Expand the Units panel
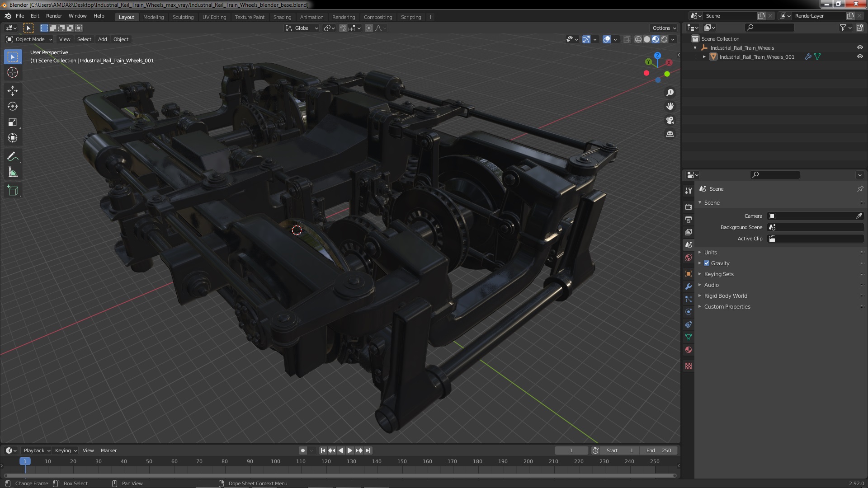The width and height of the screenshot is (868, 488). [710, 252]
